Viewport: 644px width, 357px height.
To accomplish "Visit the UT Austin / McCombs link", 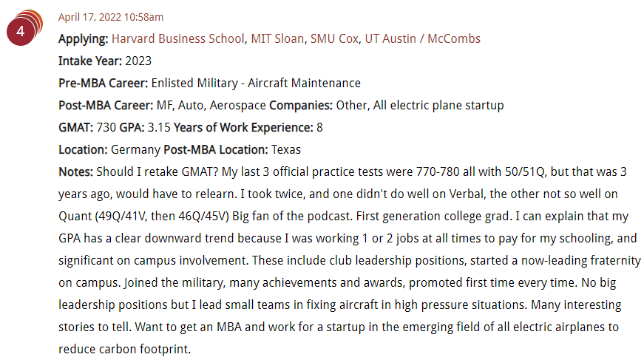I will coord(423,38).
